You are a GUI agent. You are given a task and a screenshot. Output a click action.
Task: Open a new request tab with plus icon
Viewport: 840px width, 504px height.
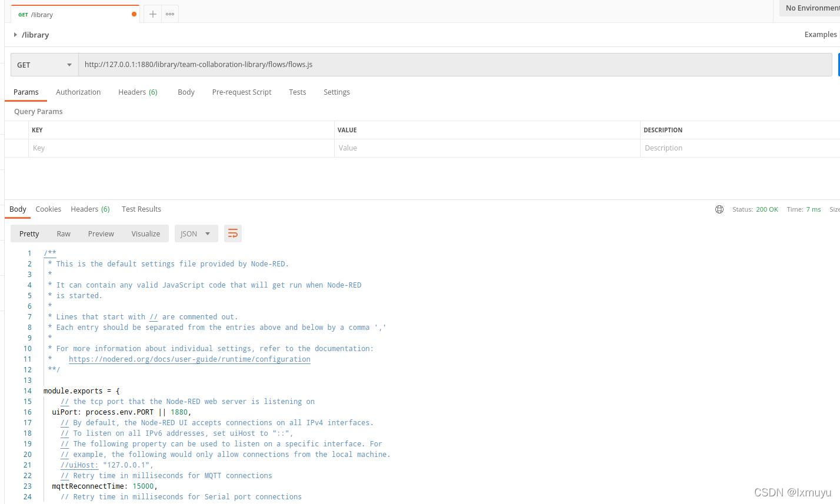(x=152, y=14)
